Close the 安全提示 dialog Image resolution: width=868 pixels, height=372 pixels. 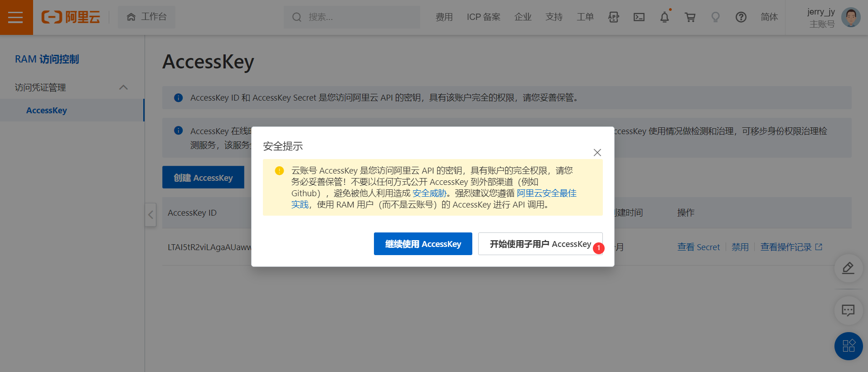[x=597, y=153]
